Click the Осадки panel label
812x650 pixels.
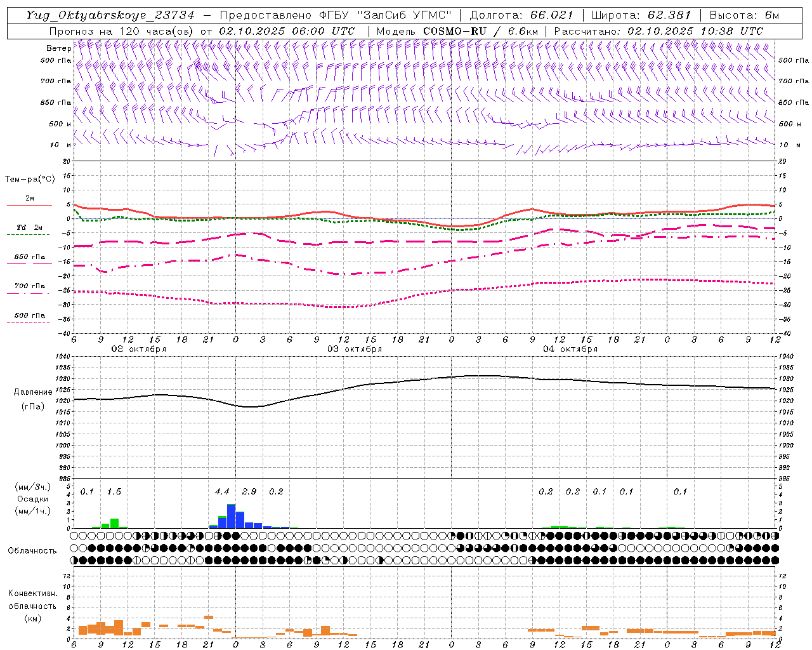point(32,500)
